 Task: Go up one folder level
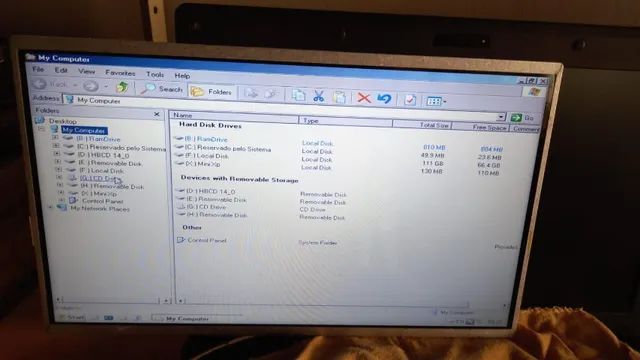122,87
